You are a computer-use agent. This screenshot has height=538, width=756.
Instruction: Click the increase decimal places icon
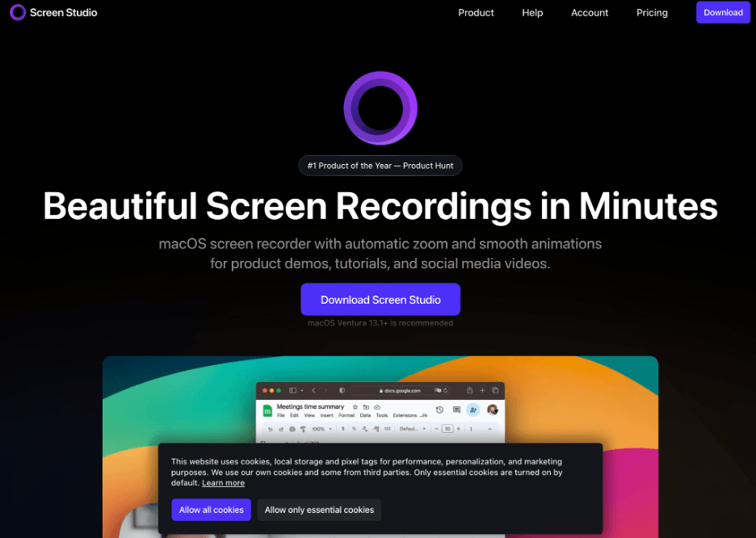(x=376, y=429)
